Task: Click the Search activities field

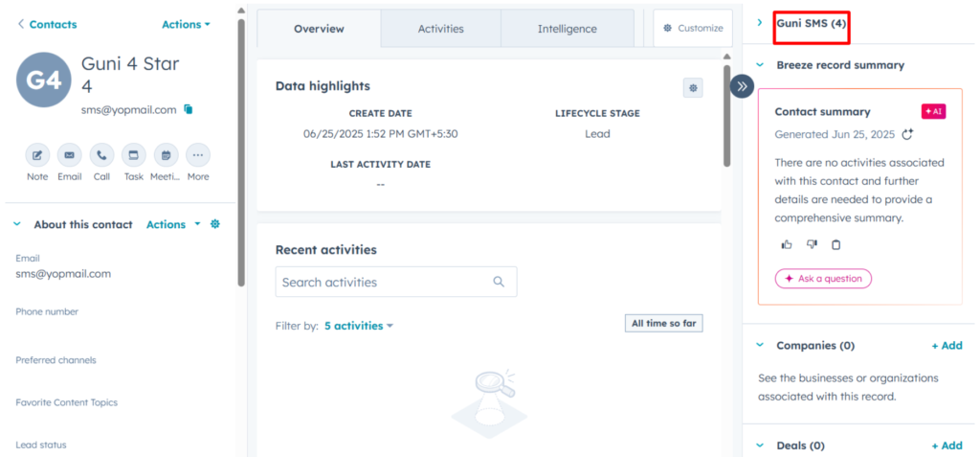Action: click(395, 282)
